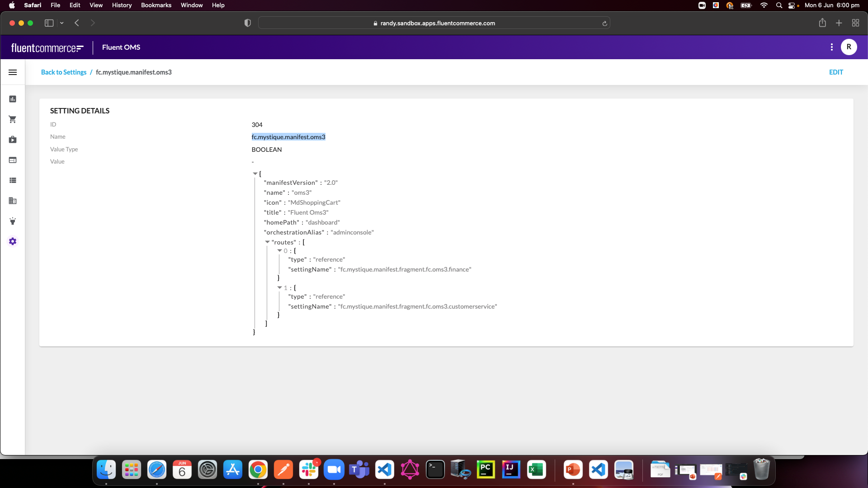Viewport: 868px width, 488px height.
Task: Open the three-dot options menu in header
Action: click(831, 47)
